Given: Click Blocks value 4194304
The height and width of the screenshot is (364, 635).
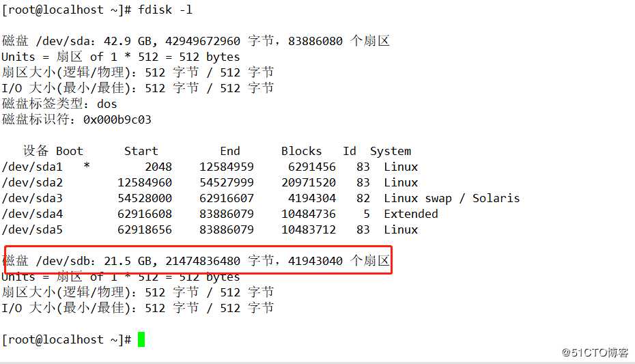Looking at the screenshot, I should click(312, 199).
